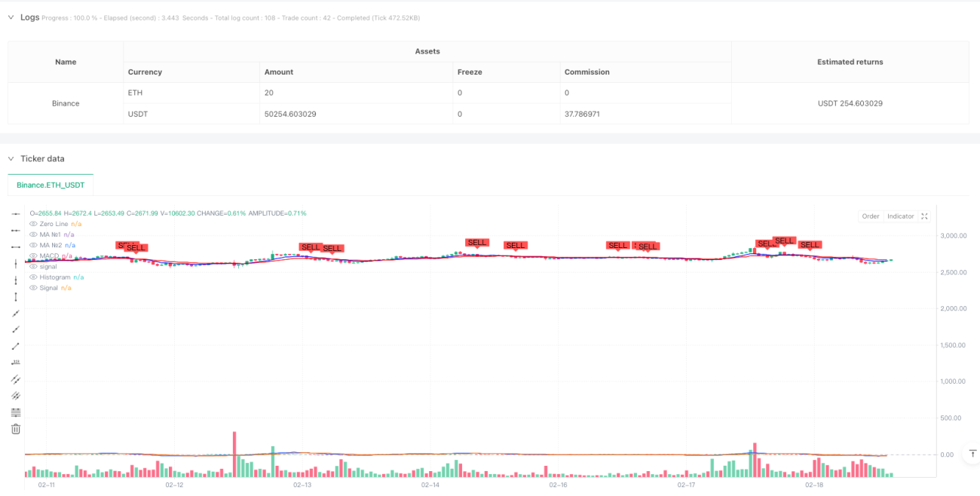Toggle the Histogram eye icon
980x496 pixels.
click(x=32, y=277)
